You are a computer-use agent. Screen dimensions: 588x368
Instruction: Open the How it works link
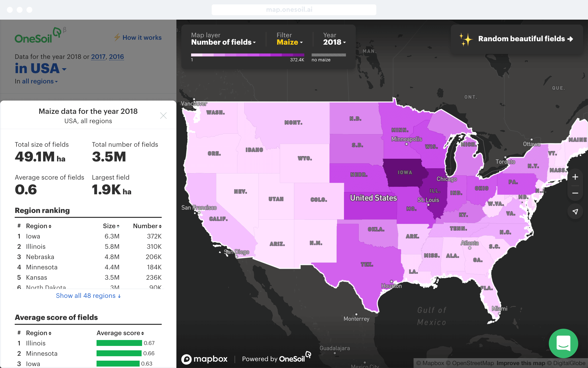[142, 38]
